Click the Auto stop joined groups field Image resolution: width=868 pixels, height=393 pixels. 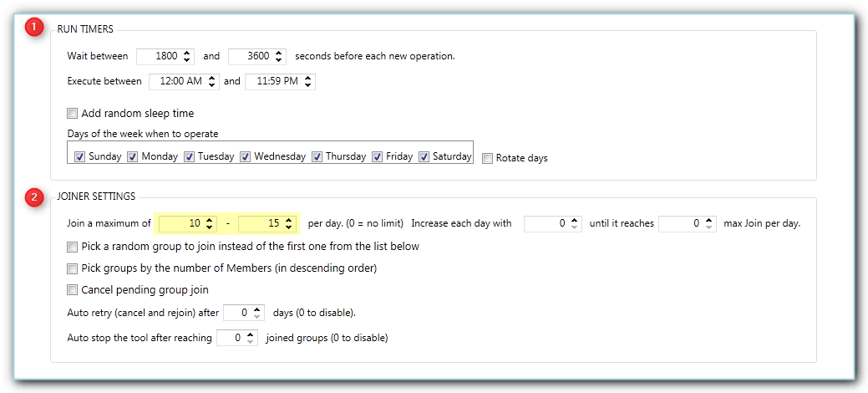231,338
